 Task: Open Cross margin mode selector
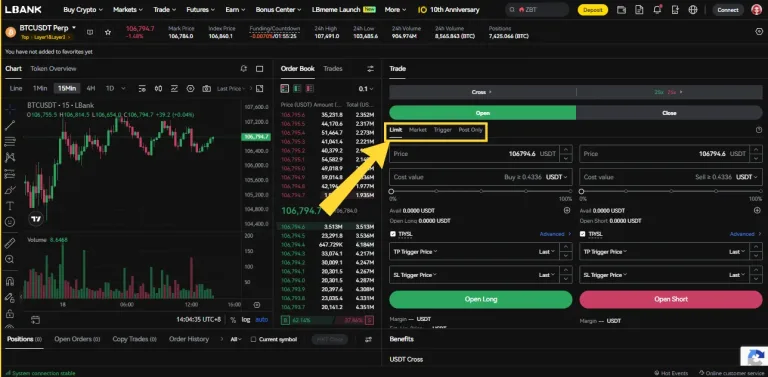482,92
